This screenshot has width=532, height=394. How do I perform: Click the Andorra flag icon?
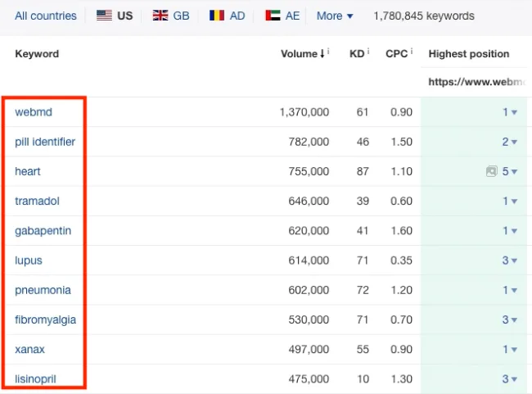tap(217, 16)
